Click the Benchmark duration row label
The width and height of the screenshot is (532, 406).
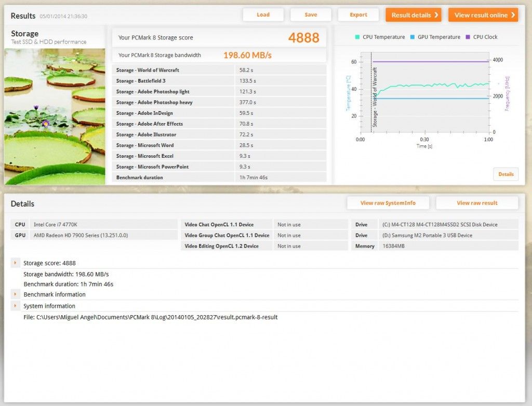[x=139, y=178]
